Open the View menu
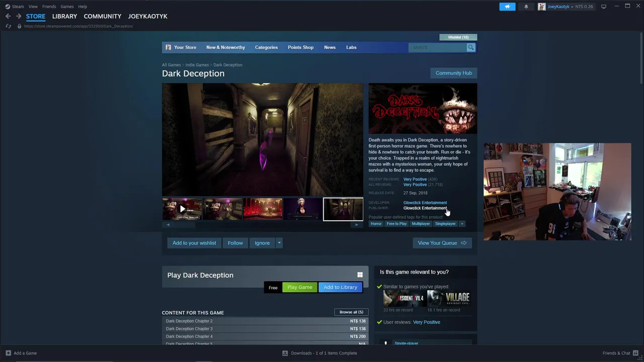Image resolution: width=644 pixels, height=362 pixels. pyautogui.click(x=33, y=7)
